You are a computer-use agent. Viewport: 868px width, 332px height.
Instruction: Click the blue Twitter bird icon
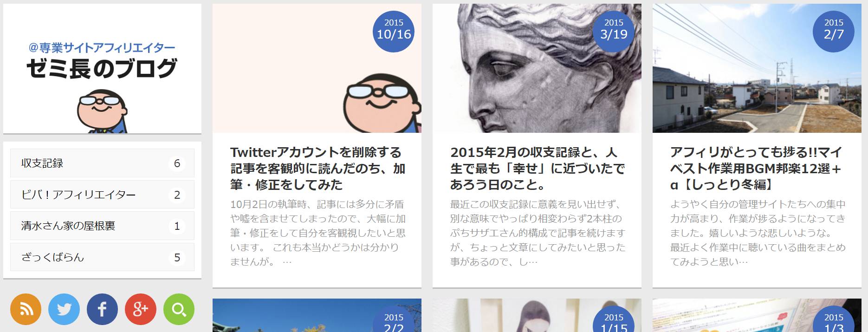click(64, 309)
